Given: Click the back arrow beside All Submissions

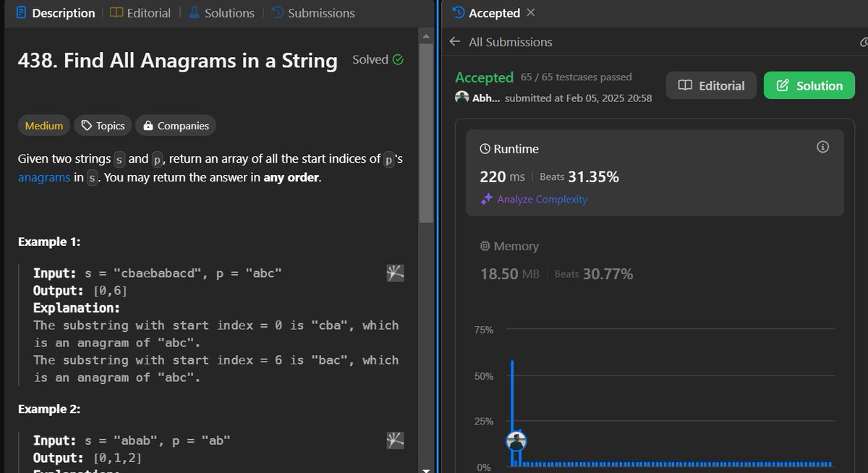Looking at the screenshot, I should pos(454,42).
